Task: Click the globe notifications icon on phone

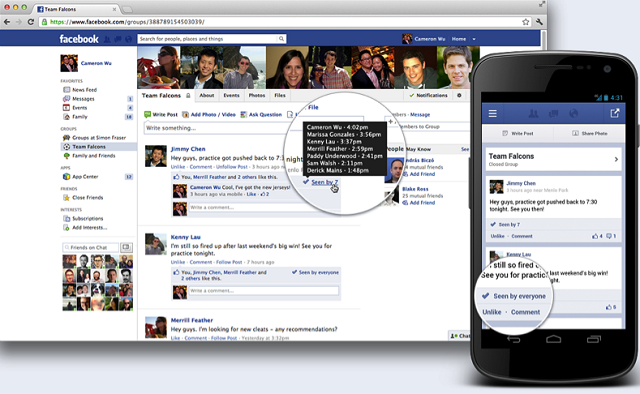Action: (573, 114)
